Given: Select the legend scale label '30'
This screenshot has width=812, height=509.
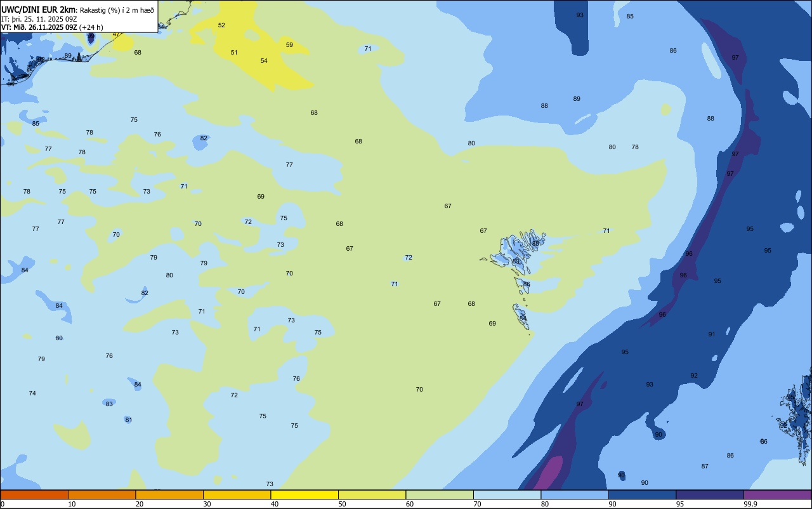Looking at the screenshot, I should tap(207, 504).
